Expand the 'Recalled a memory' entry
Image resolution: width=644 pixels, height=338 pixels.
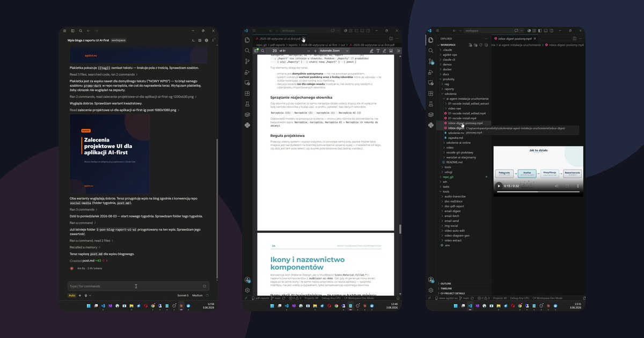tap(86, 247)
